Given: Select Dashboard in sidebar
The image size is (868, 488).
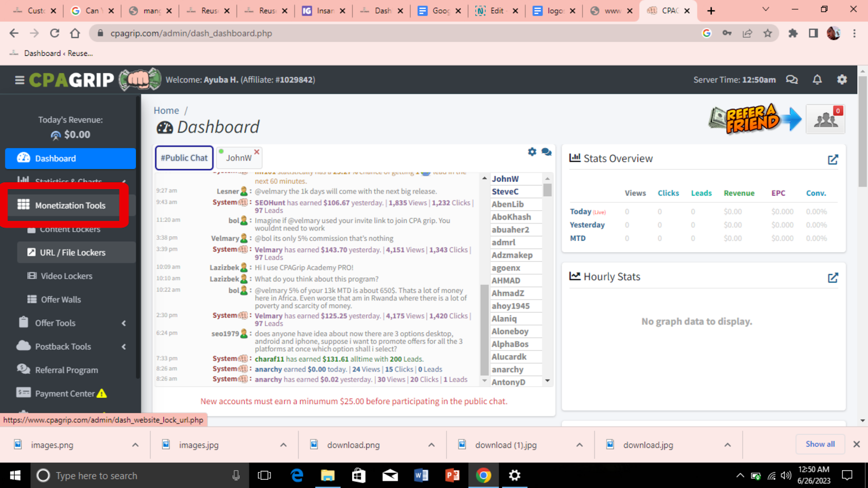Looking at the screenshot, I should pyautogui.click(x=71, y=158).
